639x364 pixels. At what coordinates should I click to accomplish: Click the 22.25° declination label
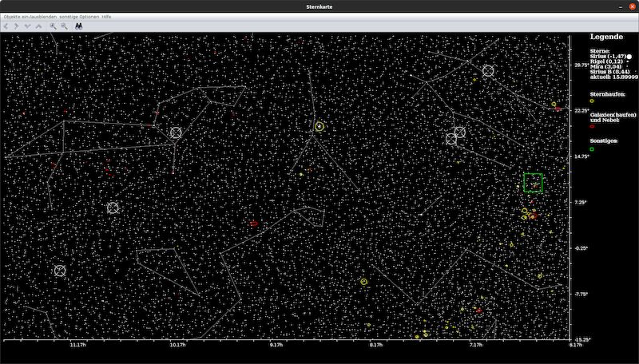tap(582, 111)
